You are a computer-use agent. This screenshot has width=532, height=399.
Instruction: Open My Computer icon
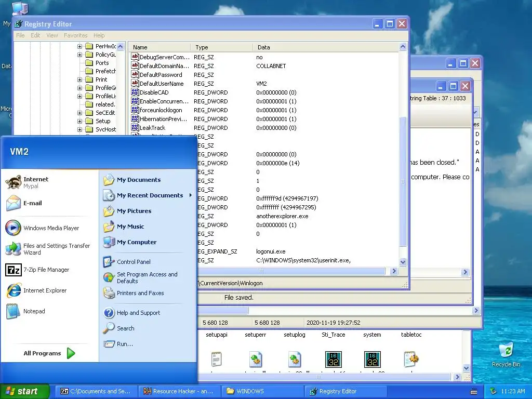tap(109, 242)
